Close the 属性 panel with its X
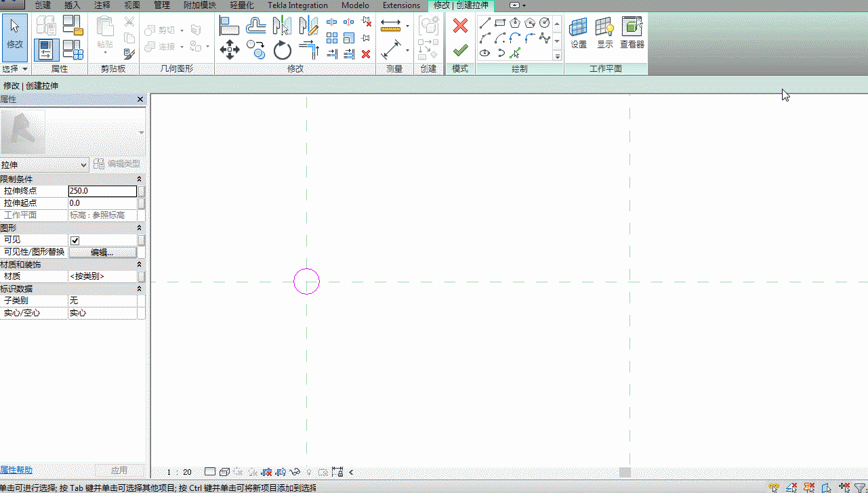Screen dimensions: 868x493 140,100
